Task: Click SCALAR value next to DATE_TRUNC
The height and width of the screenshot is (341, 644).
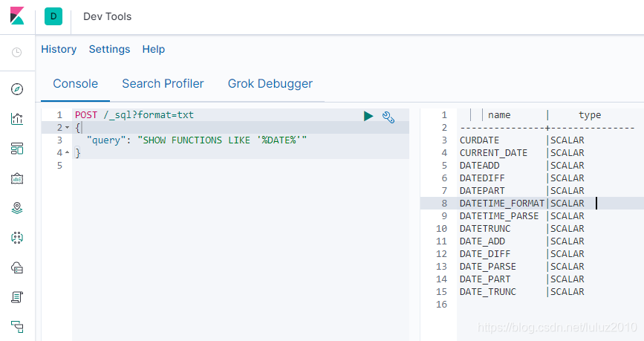Action: tap(567, 292)
